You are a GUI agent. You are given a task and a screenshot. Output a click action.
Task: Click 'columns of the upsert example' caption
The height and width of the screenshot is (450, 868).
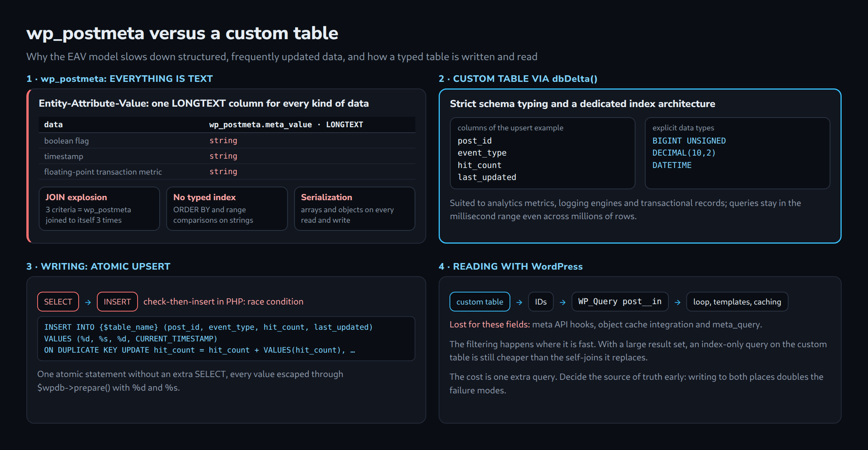[x=510, y=128]
